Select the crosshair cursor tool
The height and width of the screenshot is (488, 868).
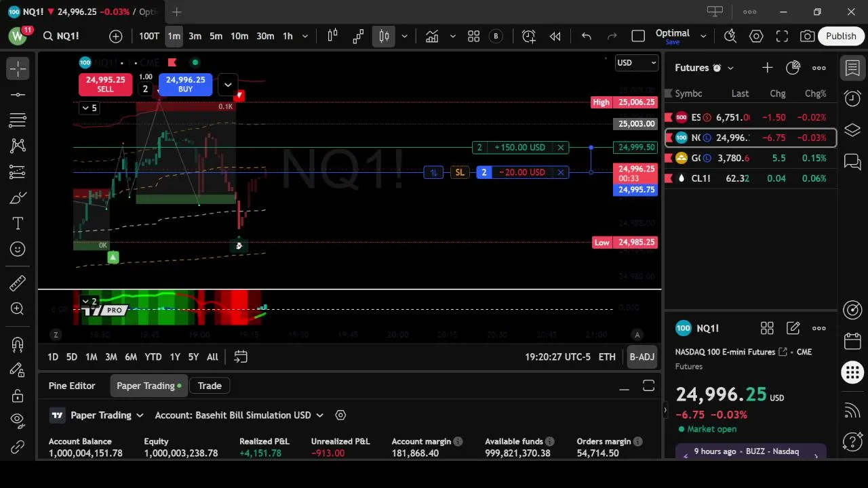click(18, 68)
